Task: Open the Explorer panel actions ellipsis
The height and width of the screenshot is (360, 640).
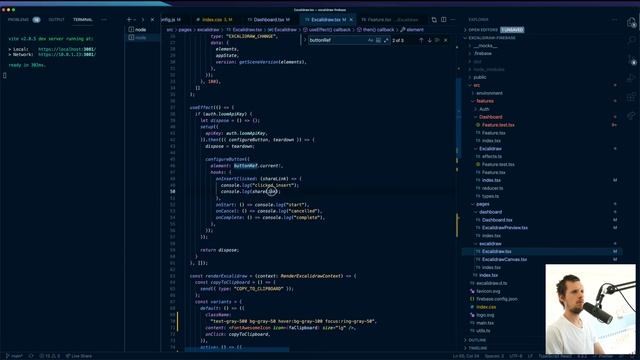Action: [615, 20]
